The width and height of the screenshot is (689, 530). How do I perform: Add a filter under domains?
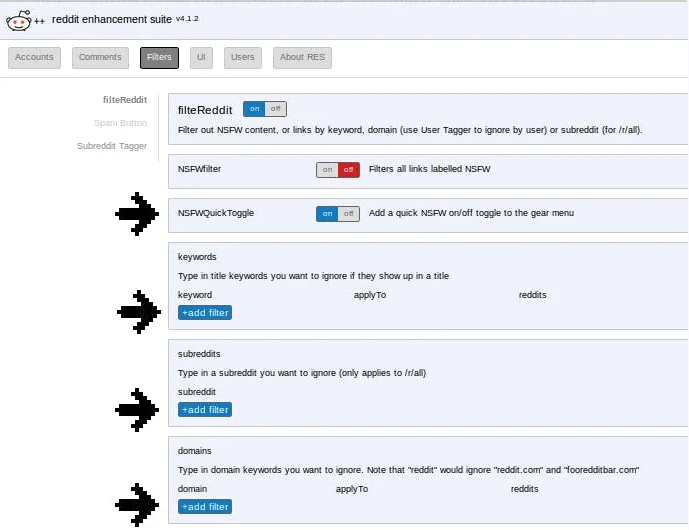coord(205,507)
